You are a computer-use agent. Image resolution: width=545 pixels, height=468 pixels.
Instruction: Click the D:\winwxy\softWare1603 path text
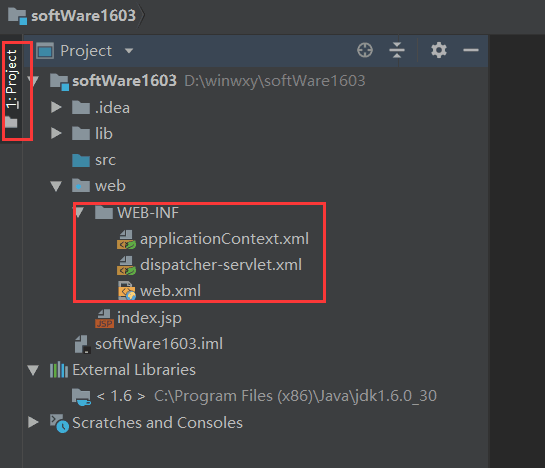tap(275, 81)
